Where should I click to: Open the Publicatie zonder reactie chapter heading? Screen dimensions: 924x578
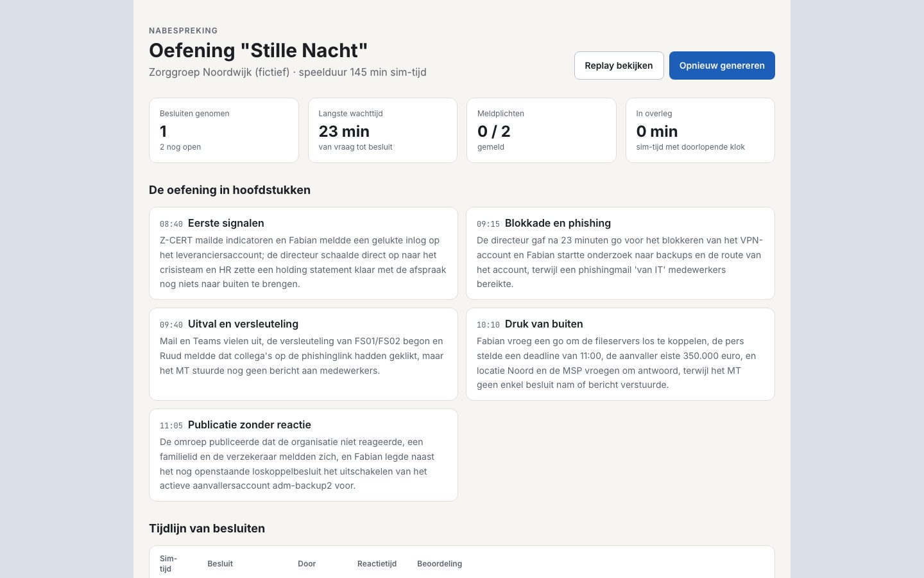[x=250, y=425]
